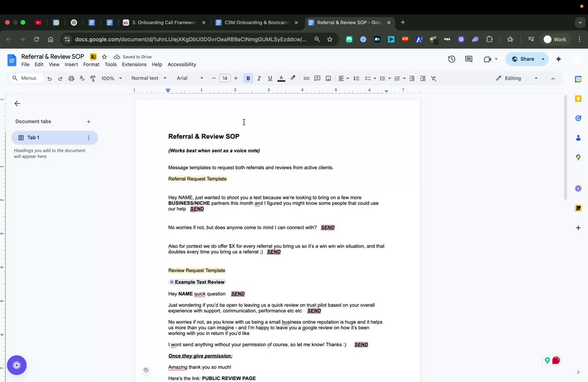This screenshot has width=588, height=382.
Task: Switch to 3. Onboarding Call Framework tab
Action: 164,23
